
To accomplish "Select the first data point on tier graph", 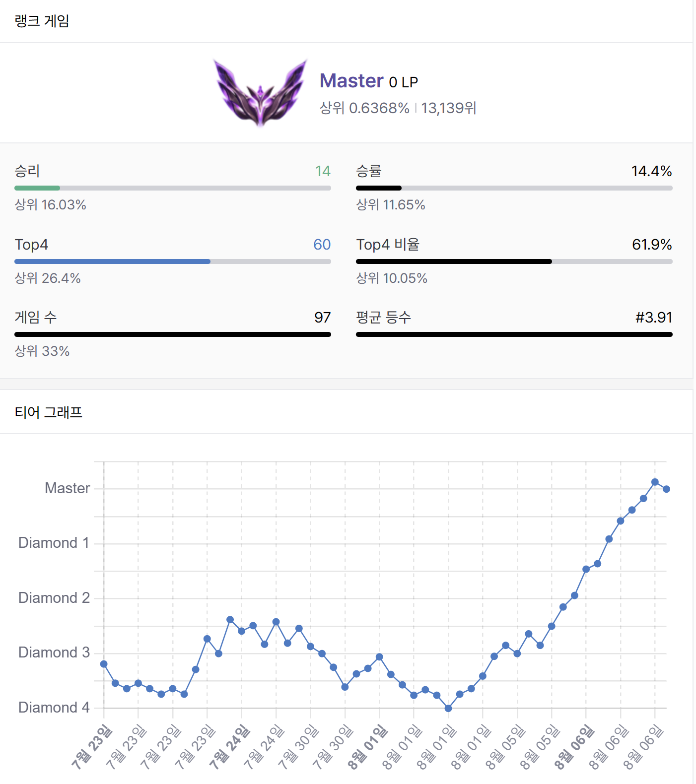I will tap(104, 664).
